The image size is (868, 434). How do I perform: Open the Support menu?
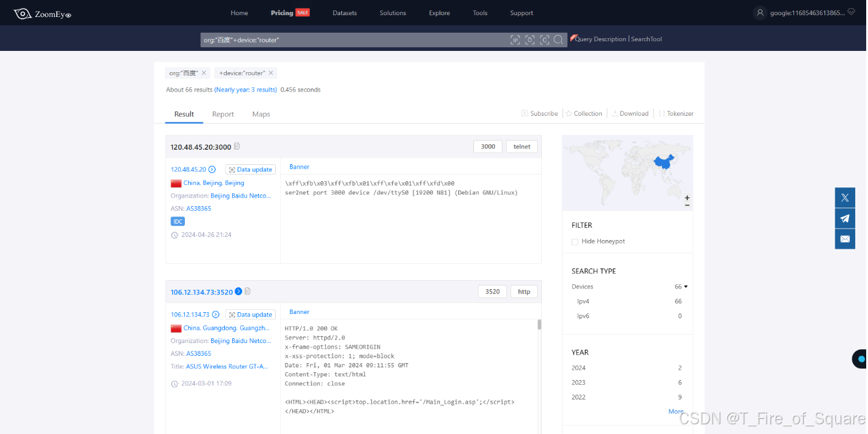click(x=522, y=13)
